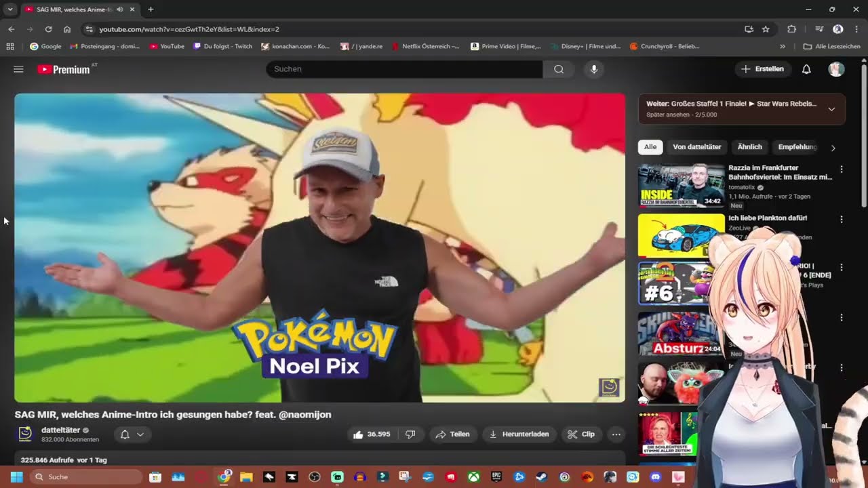Open the Chrome home page button

click(x=67, y=29)
